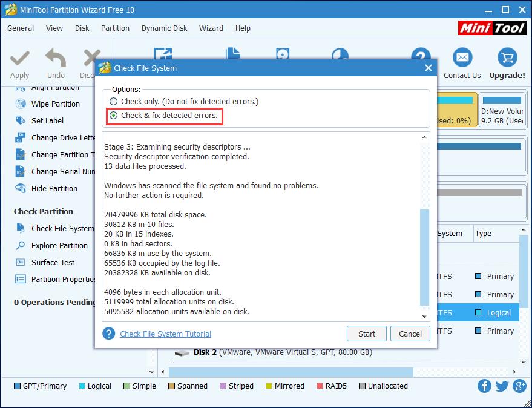Image resolution: width=532 pixels, height=408 pixels.
Task: Open the Twitter bird icon
Action: (x=502, y=386)
